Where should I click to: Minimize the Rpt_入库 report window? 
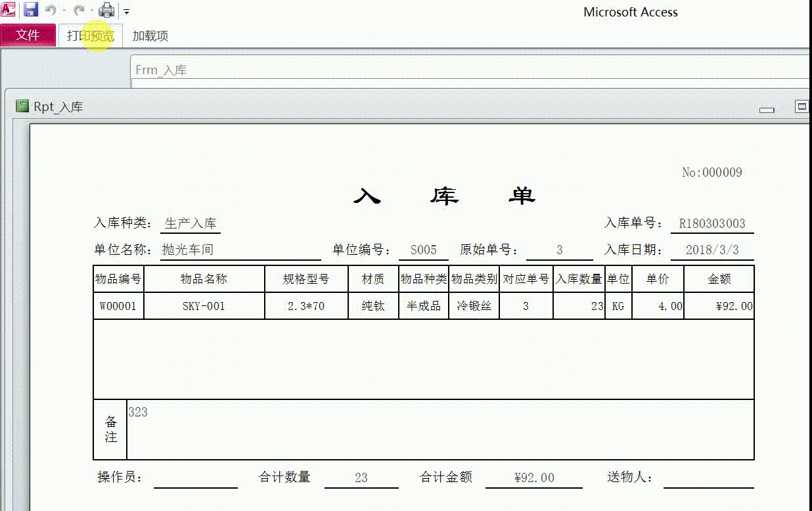click(x=767, y=110)
